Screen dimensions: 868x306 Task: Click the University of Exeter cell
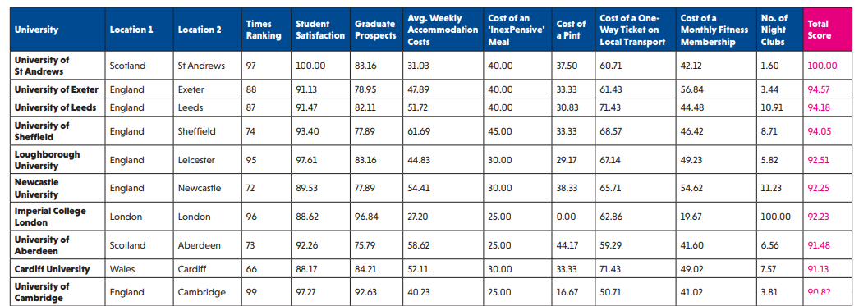click(57, 89)
